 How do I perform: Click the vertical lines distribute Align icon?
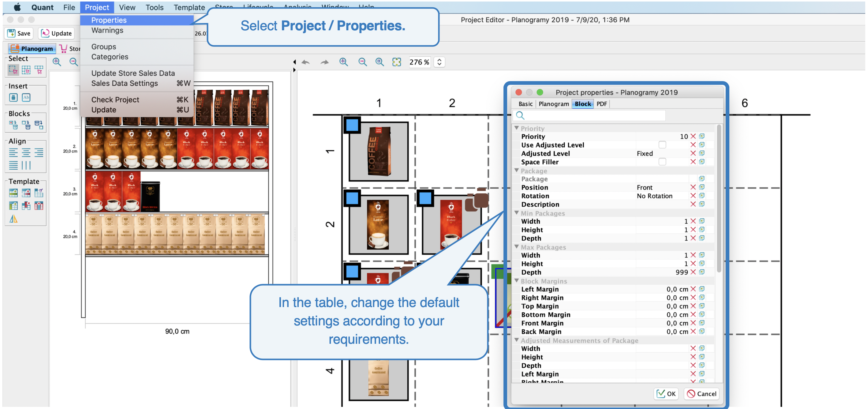click(x=26, y=165)
